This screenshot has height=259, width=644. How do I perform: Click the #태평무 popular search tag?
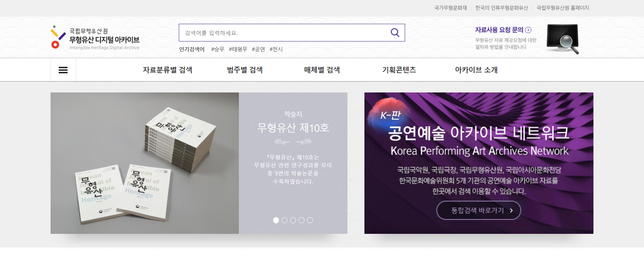238,49
